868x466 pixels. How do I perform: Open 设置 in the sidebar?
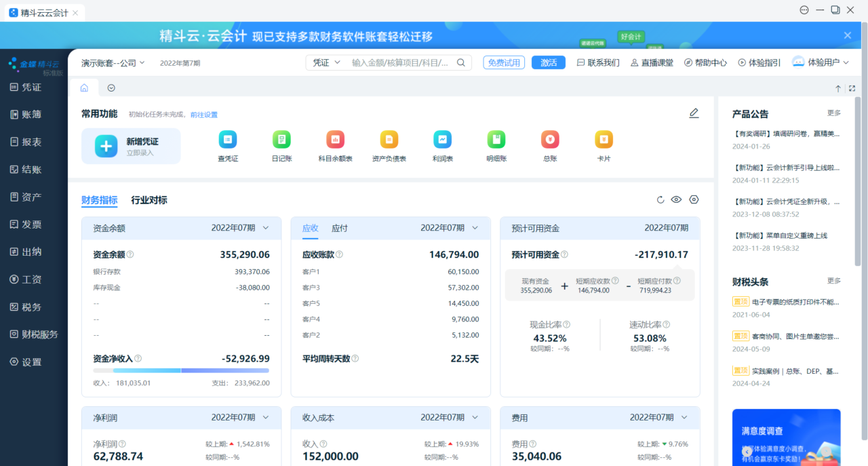click(26, 362)
